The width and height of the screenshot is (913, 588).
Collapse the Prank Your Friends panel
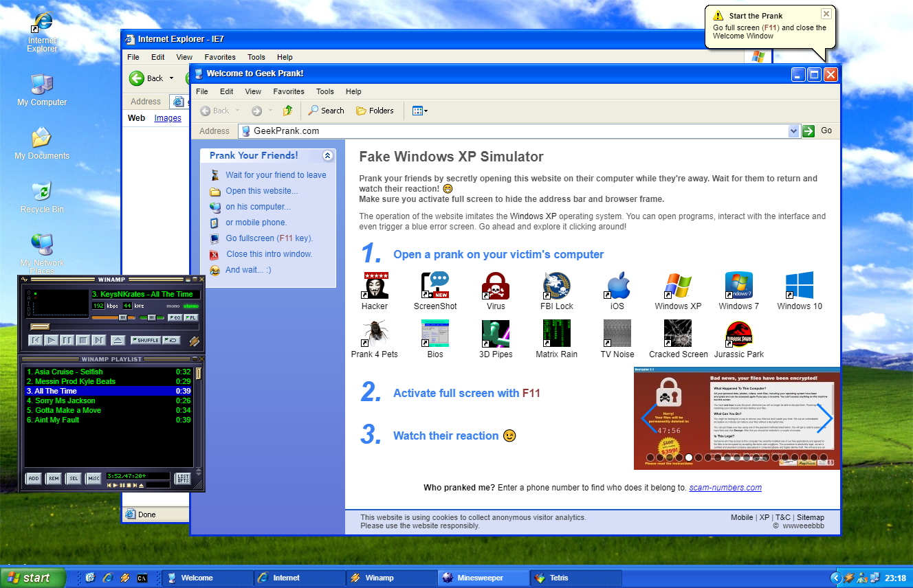coord(328,156)
